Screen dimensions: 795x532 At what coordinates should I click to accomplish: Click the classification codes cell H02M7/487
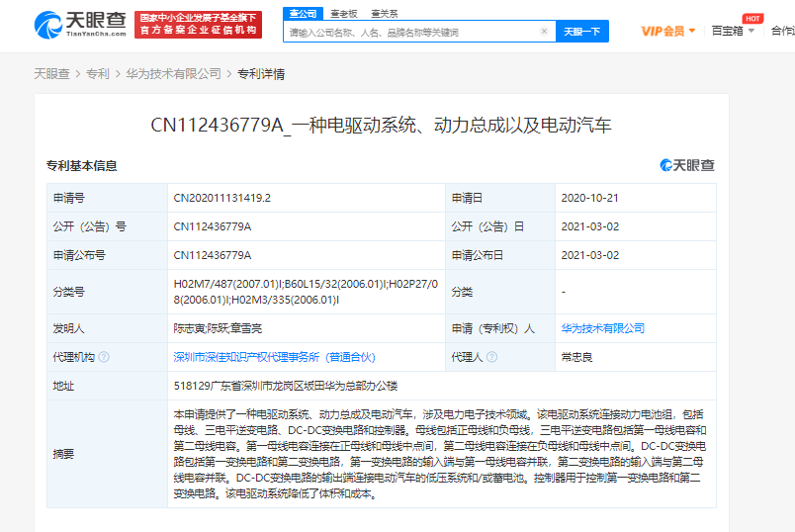[306, 292]
